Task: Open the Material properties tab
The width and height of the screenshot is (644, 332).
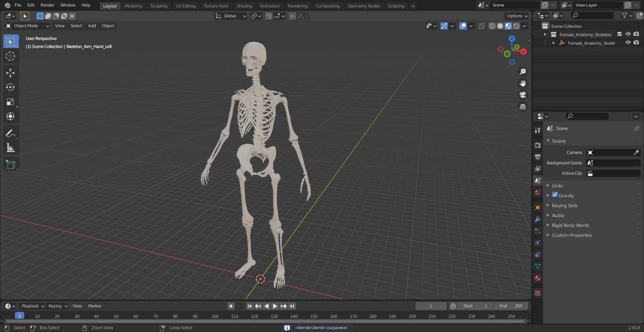Action: tap(537, 278)
